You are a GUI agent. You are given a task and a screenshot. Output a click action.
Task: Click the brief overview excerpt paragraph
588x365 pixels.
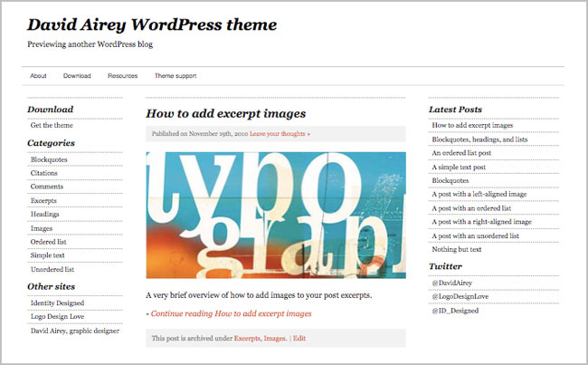259,295
